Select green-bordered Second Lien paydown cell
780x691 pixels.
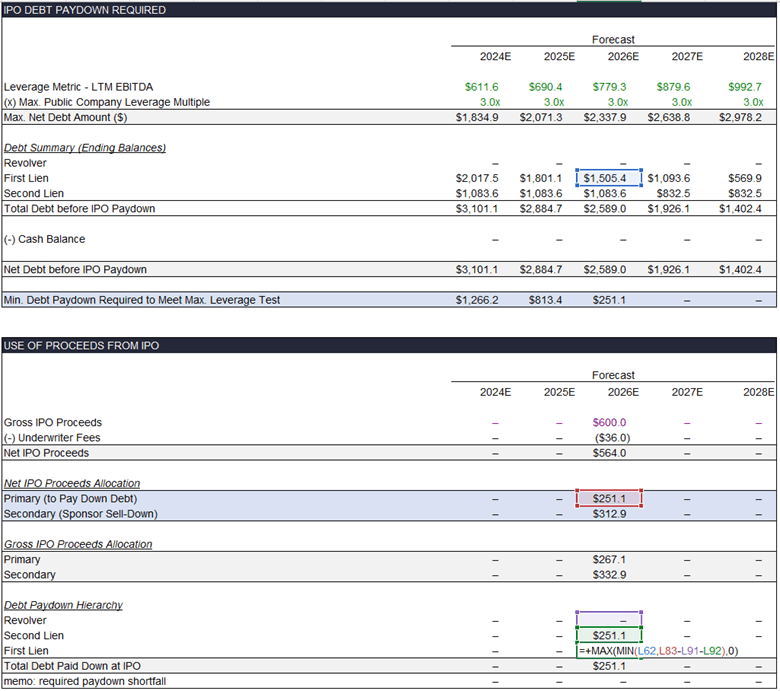609,636
